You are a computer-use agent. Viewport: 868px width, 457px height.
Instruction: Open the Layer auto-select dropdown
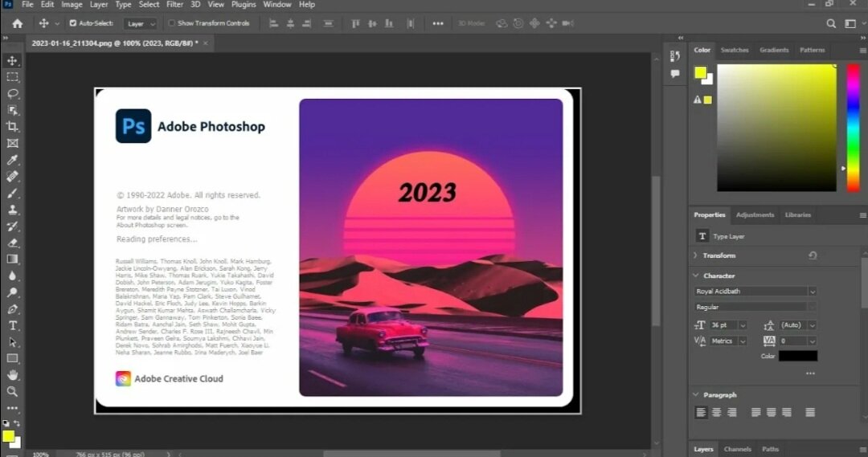click(x=140, y=24)
